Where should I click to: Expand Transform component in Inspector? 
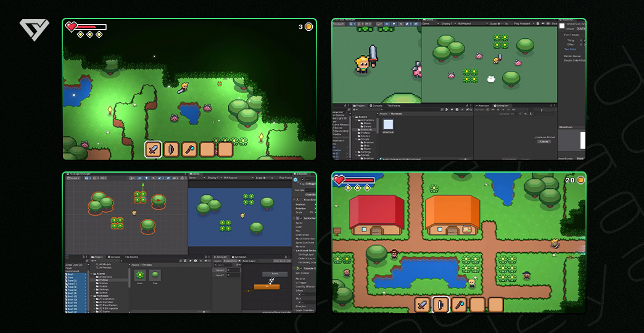click(x=294, y=200)
